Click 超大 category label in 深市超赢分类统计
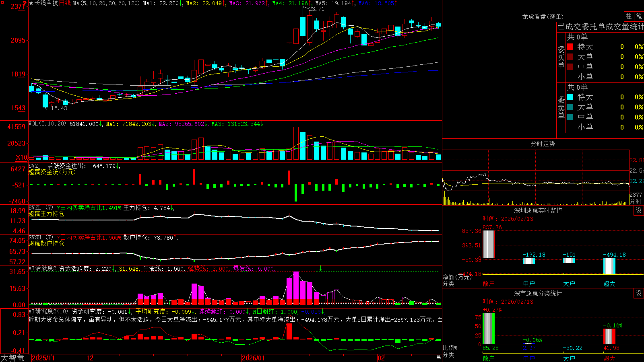644x362 pixels. coord(609,358)
